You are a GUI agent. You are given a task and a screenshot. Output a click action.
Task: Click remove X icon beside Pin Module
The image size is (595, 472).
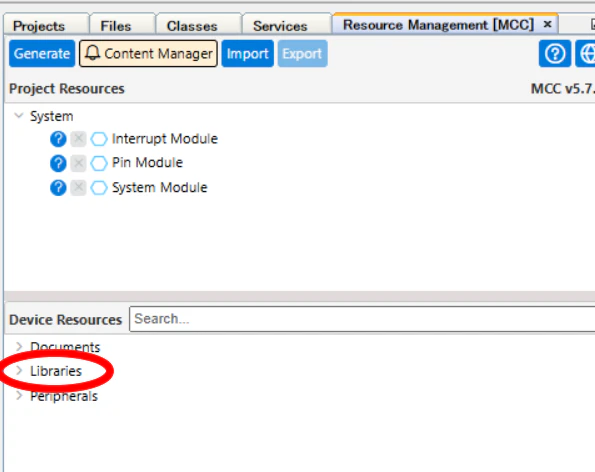[79, 163]
